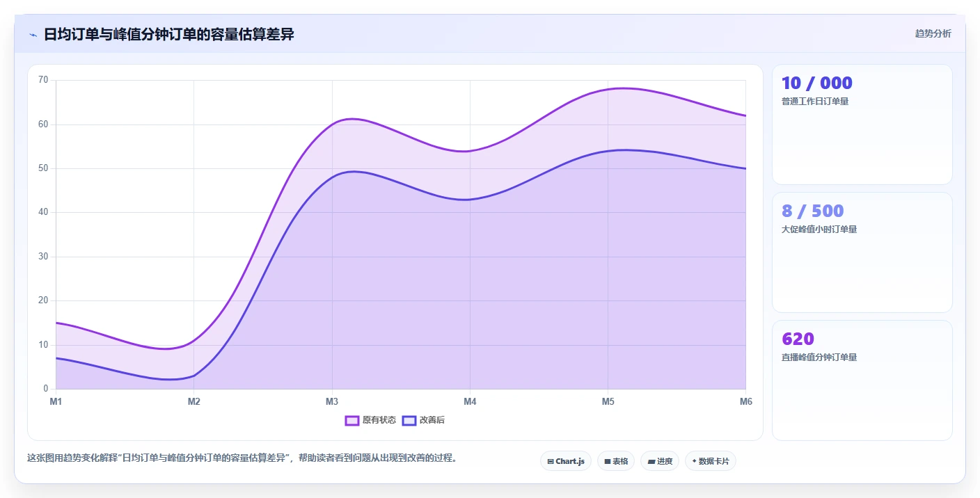Click the Chart.js chip

click(x=566, y=461)
